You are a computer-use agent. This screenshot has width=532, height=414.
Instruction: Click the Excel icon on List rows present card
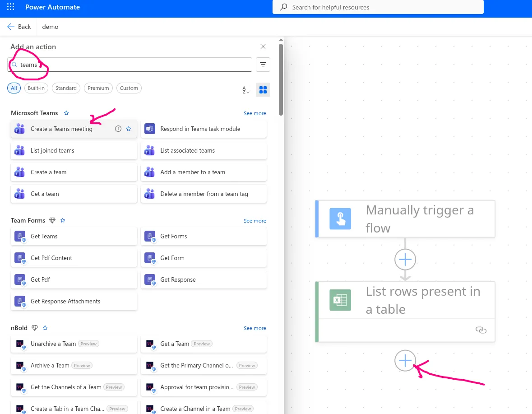click(x=340, y=300)
